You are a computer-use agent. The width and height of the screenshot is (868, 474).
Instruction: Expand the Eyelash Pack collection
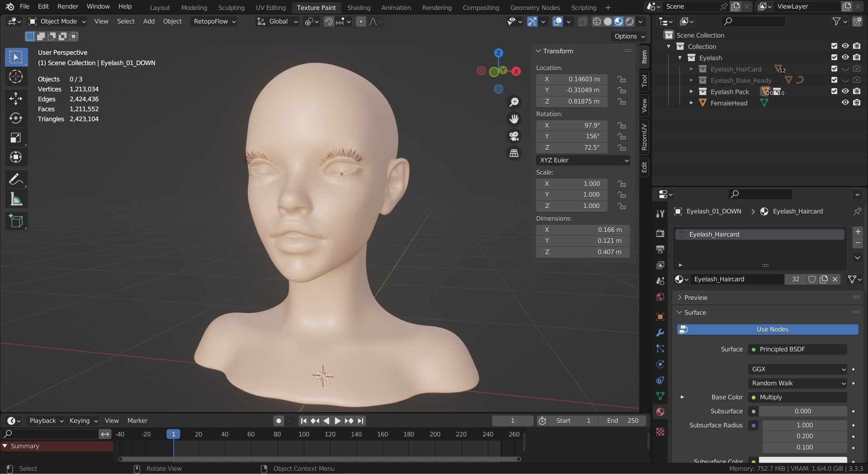coord(691,91)
